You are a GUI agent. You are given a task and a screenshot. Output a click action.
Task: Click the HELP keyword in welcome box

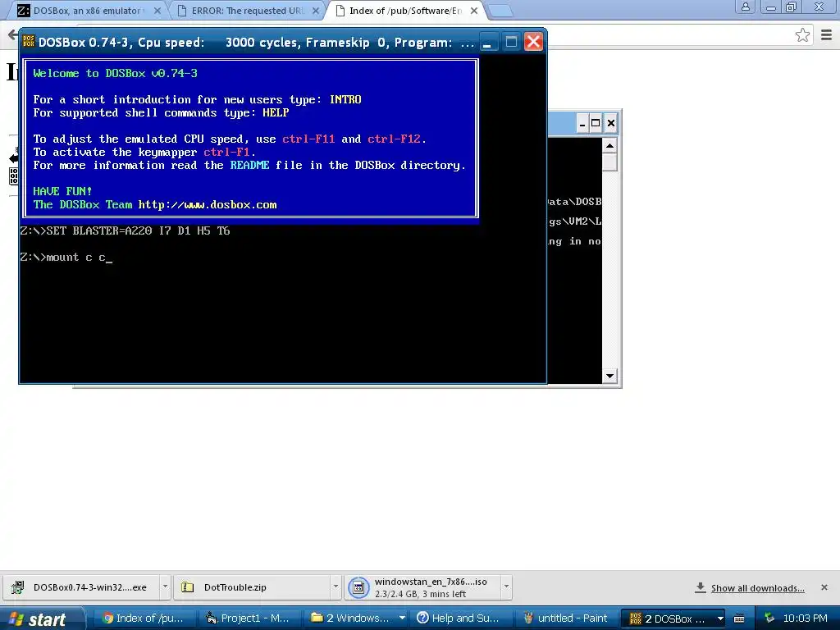coord(276,112)
